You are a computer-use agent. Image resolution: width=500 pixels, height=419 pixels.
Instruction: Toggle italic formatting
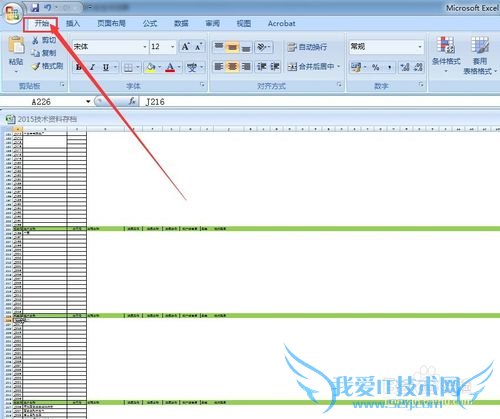click(x=92, y=68)
